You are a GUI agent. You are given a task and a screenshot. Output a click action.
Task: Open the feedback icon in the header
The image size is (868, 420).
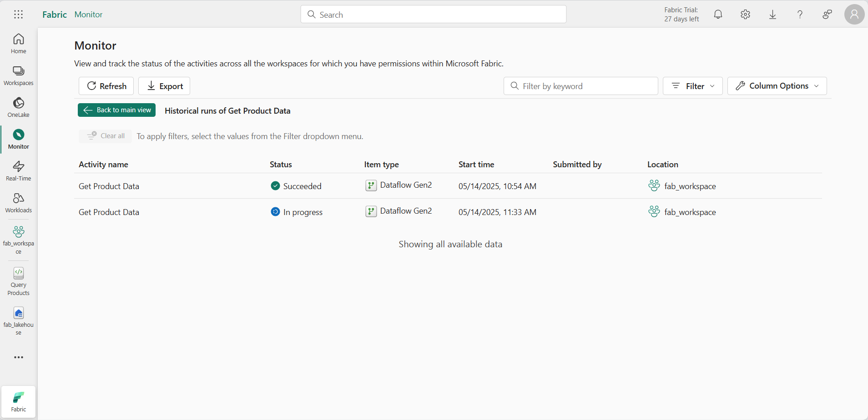click(827, 15)
